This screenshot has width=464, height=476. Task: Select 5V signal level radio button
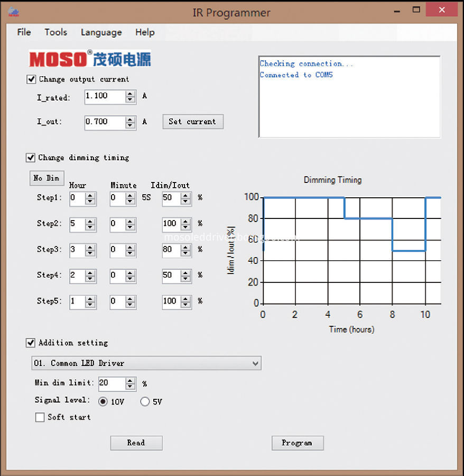coord(145,401)
